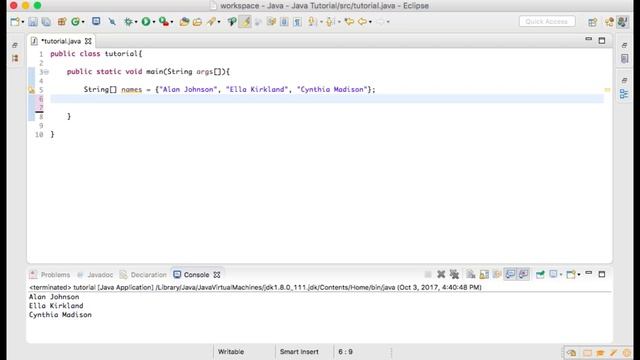Toggle Mark Occurrences highlighter button
Image resolution: width=640 pixels, height=360 pixels.
pos(245,22)
